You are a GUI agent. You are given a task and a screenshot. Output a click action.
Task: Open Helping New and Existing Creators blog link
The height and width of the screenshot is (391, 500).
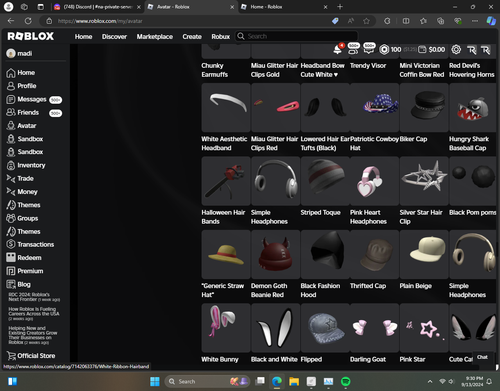[x=33, y=335]
